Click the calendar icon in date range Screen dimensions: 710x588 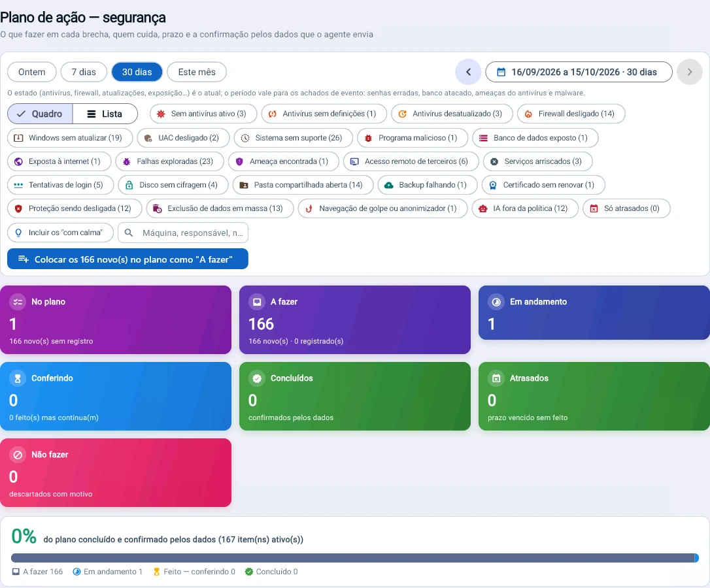pos(501,72)
